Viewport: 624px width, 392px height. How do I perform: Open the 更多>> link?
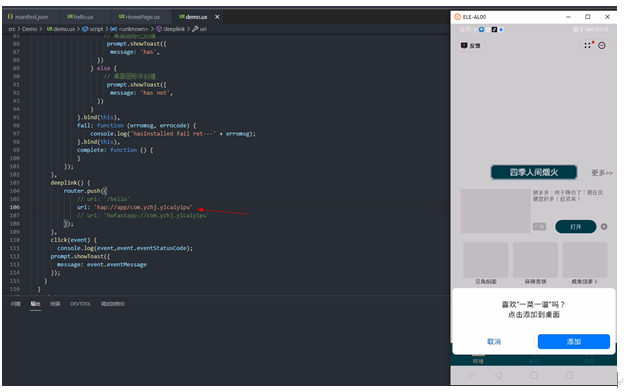[x=602, y=173]
